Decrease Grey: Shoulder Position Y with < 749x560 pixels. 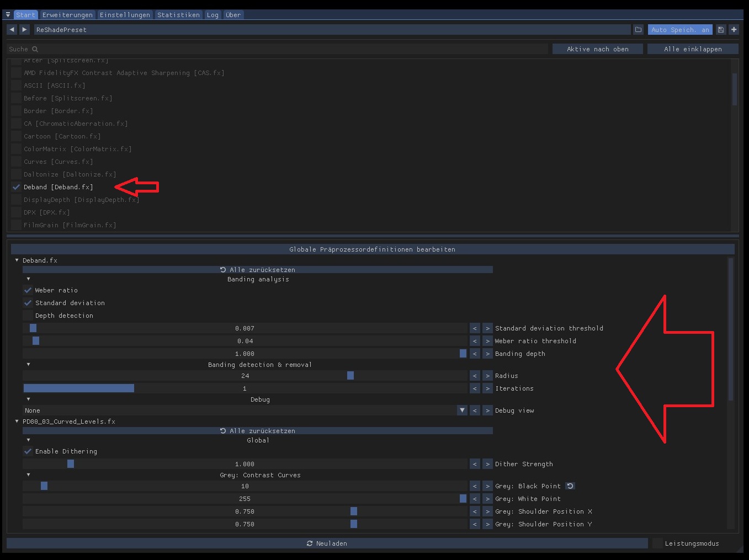(475, 524)
